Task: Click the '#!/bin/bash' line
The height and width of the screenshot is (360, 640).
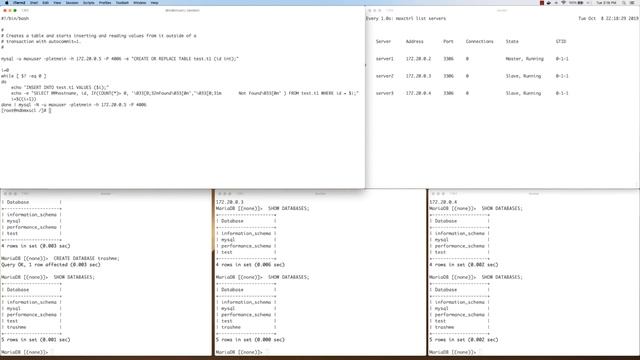Action: pyautogui.click(x=15, y=18)
